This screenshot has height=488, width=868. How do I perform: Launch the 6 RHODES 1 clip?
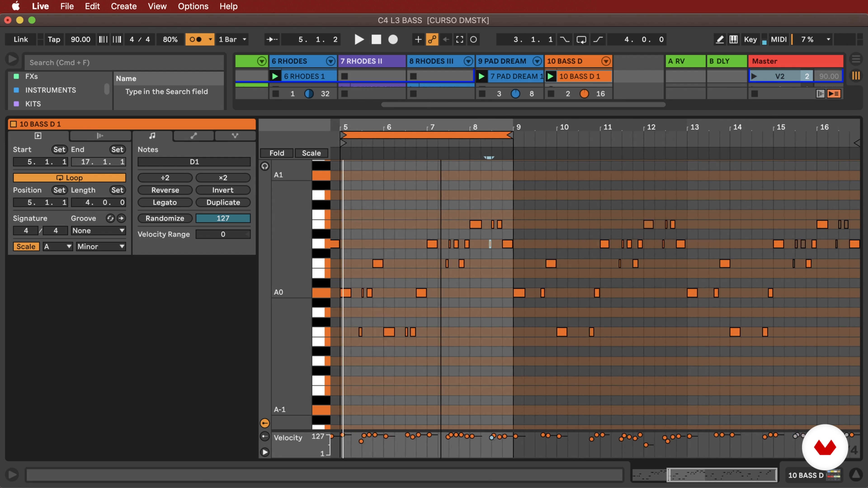[x=275, y=76]
